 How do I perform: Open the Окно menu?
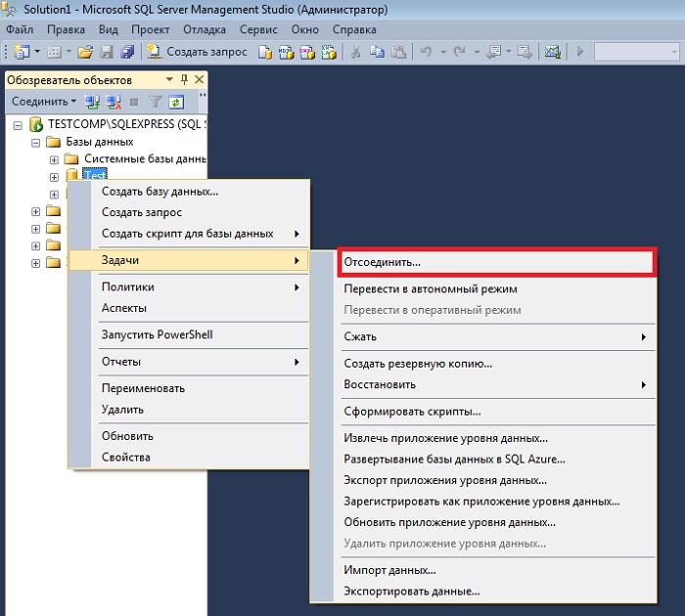pos(305,29)
